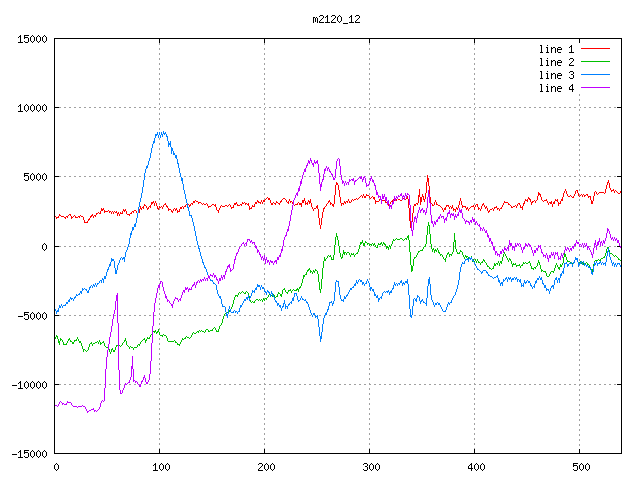
Task: Click the x-axis label 100
Action: [161, 467]
